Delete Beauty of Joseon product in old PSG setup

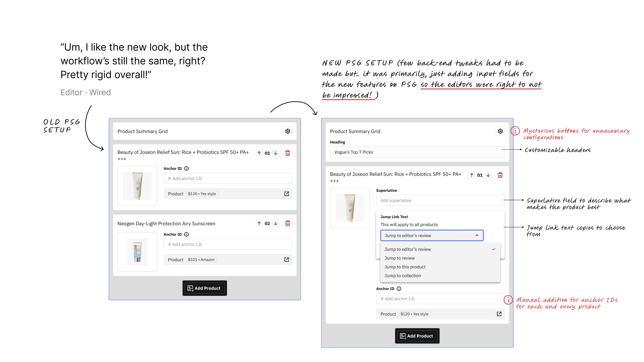coord(288,153)
